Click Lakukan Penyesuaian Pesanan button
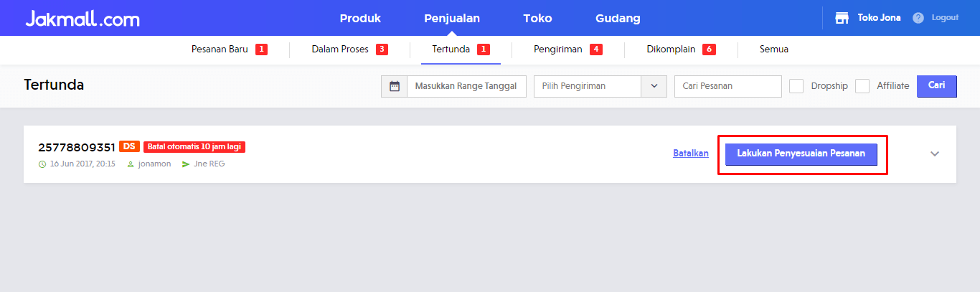The width and height of the screenshot is (980, 292). pyautogui.click(x=801, y=154)
